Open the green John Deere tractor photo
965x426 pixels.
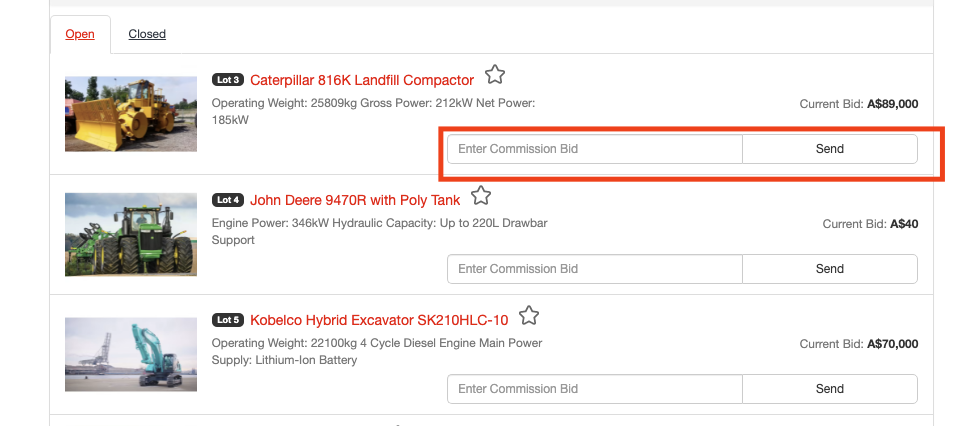(131, 235)
